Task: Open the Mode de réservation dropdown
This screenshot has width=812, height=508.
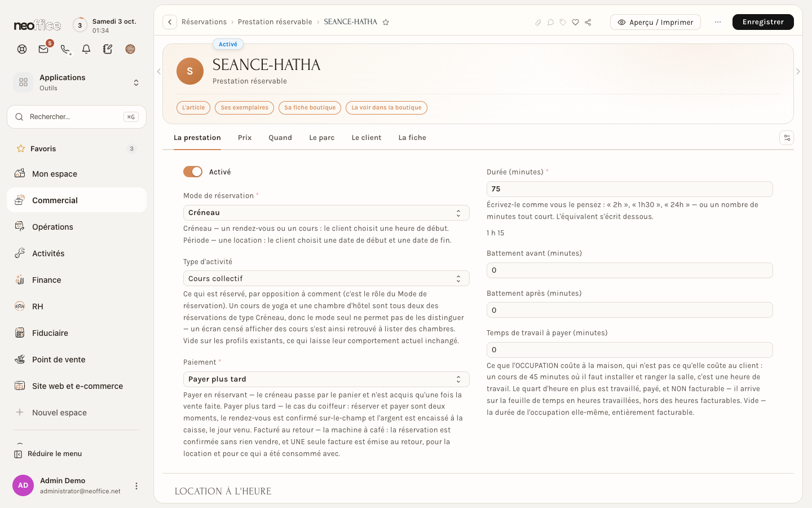Action: [x=326, y=213]
